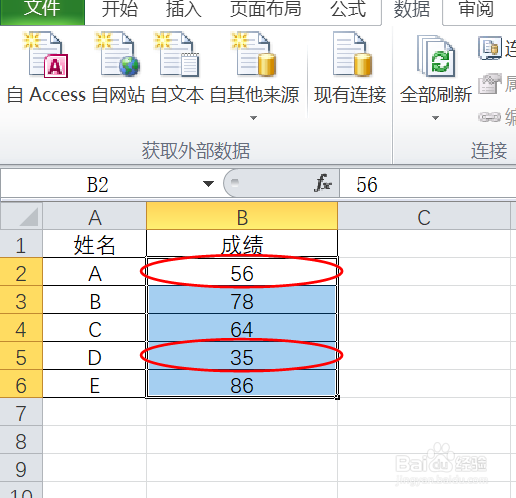Open the Name Box dropdown arrow
This screenshot has width=516, height=498.
[x=208, y=184]
